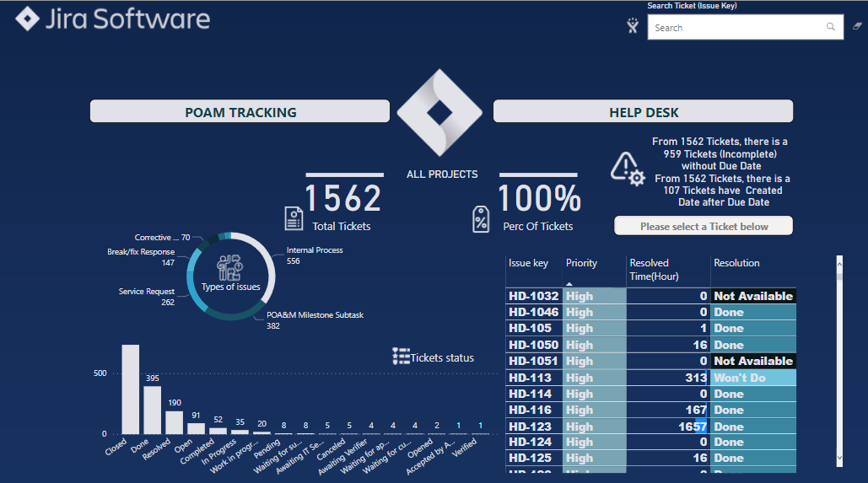Click the clear-filters icon beside search

[633, 25]
